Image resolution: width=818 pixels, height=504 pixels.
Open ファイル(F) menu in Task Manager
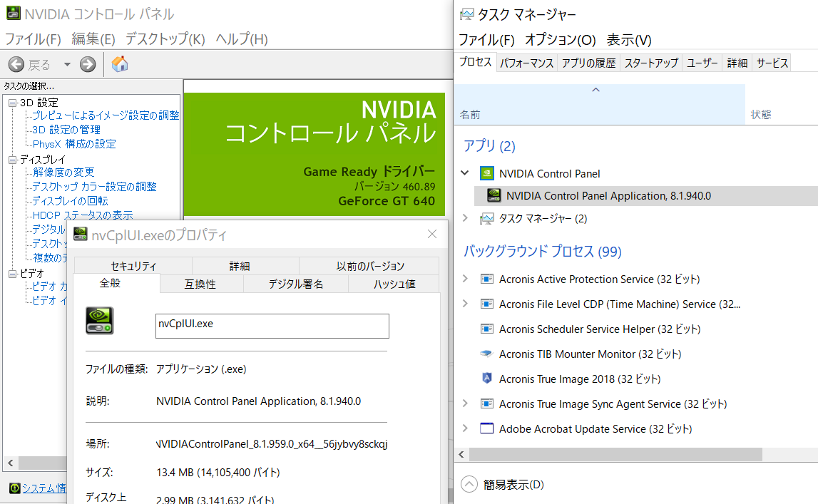coord(486,40)
